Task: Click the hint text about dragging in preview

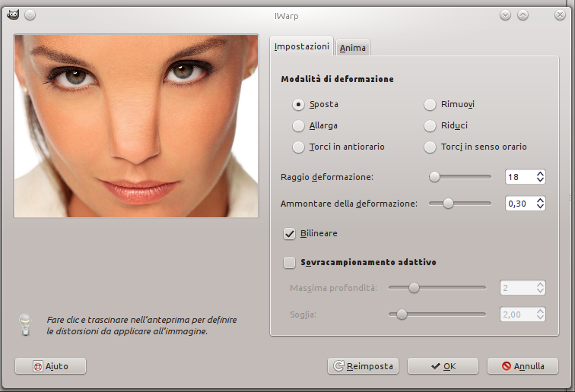Action: point(141,325)
